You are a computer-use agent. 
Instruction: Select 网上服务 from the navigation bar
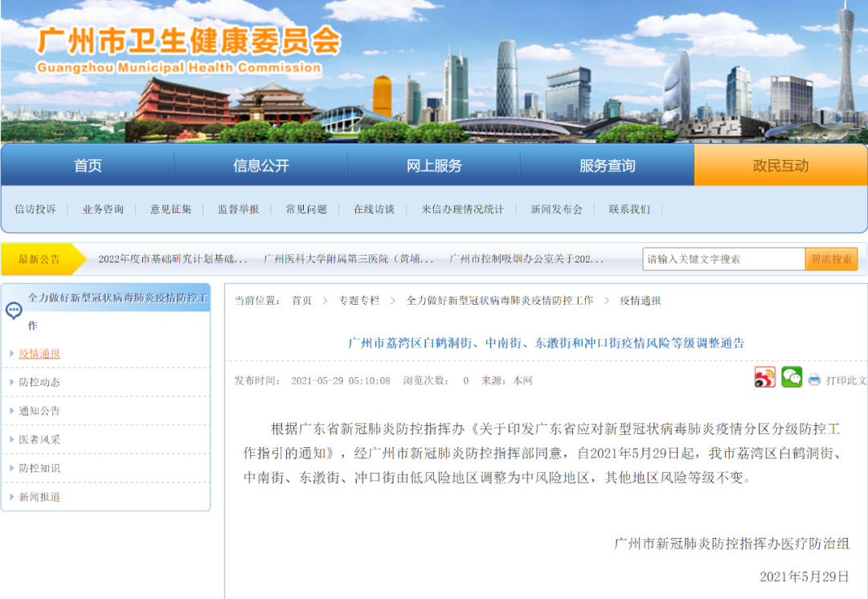pos(433,166)
